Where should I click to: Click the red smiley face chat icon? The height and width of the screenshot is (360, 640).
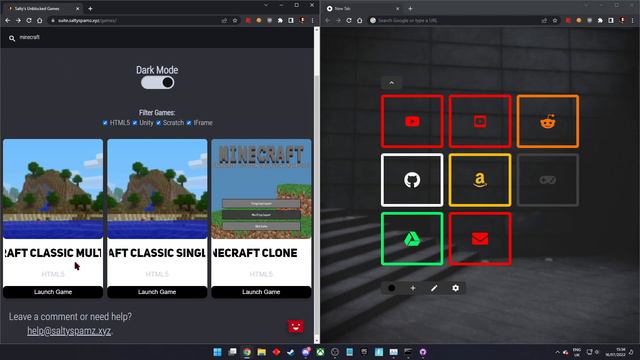click(296, 326)
